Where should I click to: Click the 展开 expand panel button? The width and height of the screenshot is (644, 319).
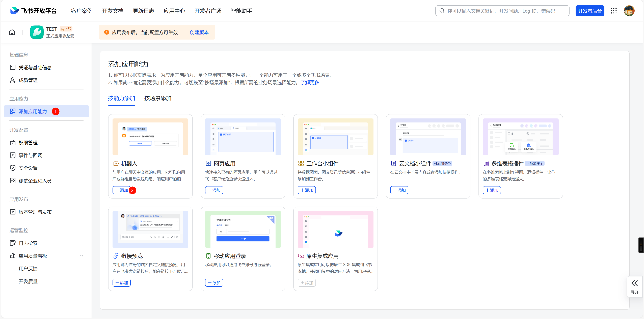(x=634, y=287)
